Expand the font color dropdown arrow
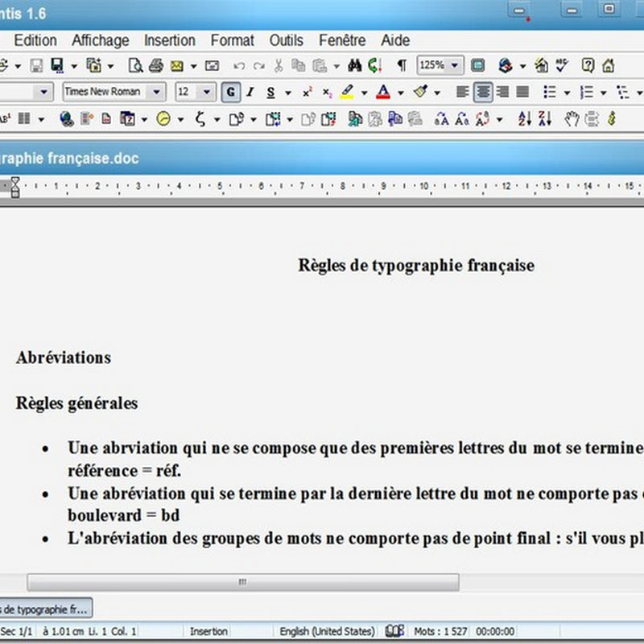Viewport: 644px width, 644px height. tap(400, 93)
